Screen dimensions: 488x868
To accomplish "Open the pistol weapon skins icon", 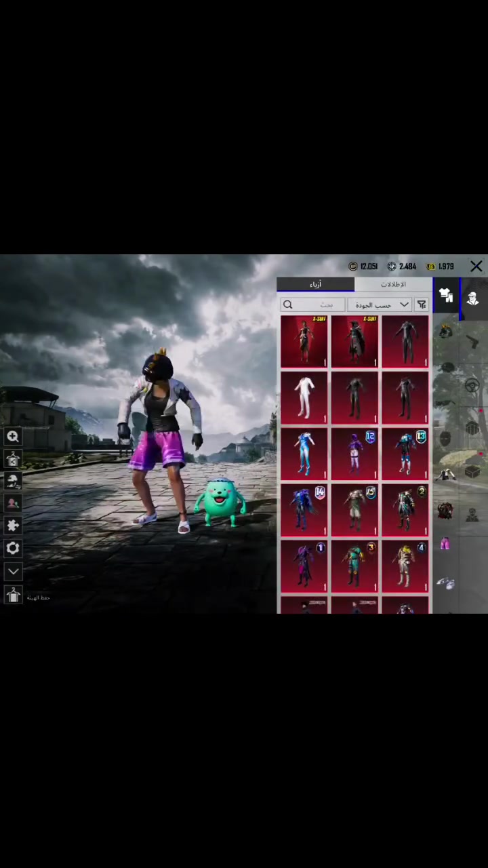I will pyautogui.click(x=472, y=342).
